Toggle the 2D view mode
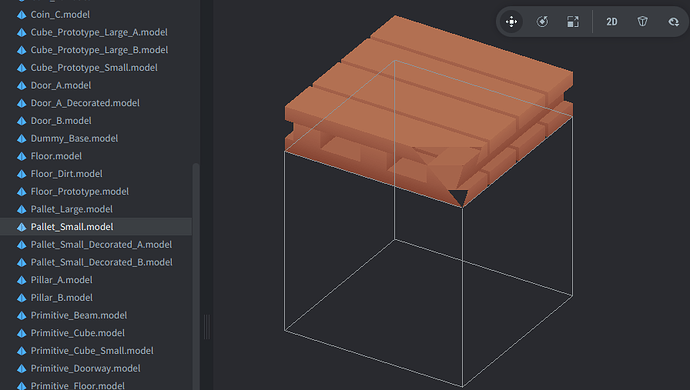 coord(612,22)
